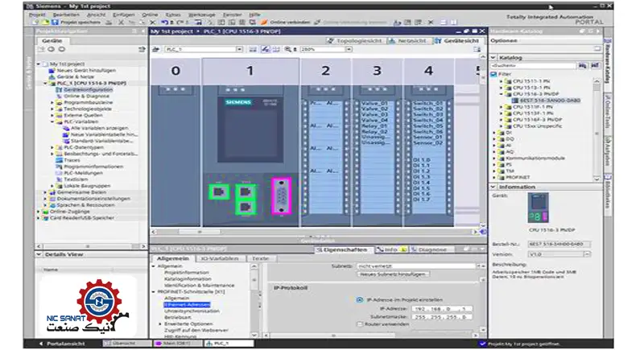Select IP-Adresse im Projekt einstellen radio

[x=360, y=300]
